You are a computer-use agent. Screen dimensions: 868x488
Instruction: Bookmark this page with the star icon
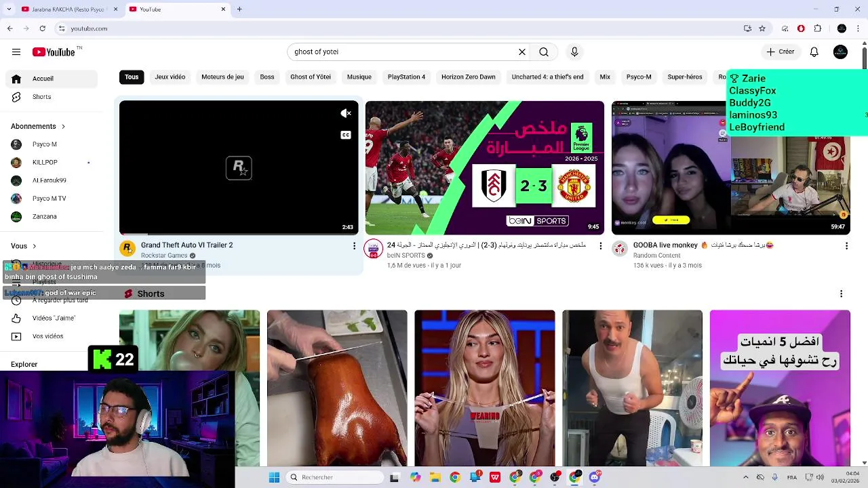(762, 28)
